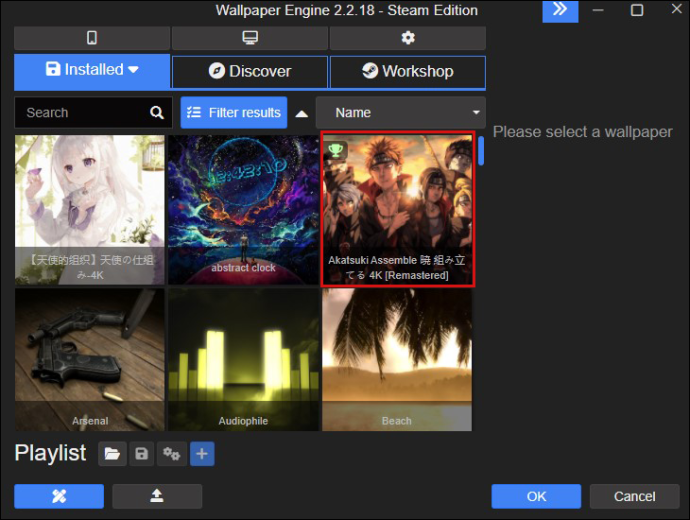This screenshot has width=690, height=520.
Task: Switch to the Installed tab
Action: coord(92,71)
